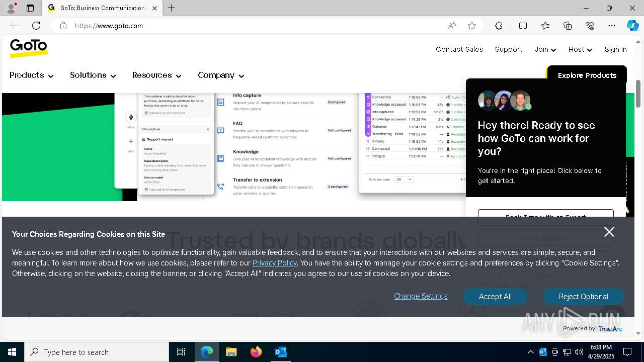Close the cookie banner with X
644x362 pixels.
coord(609,232)
